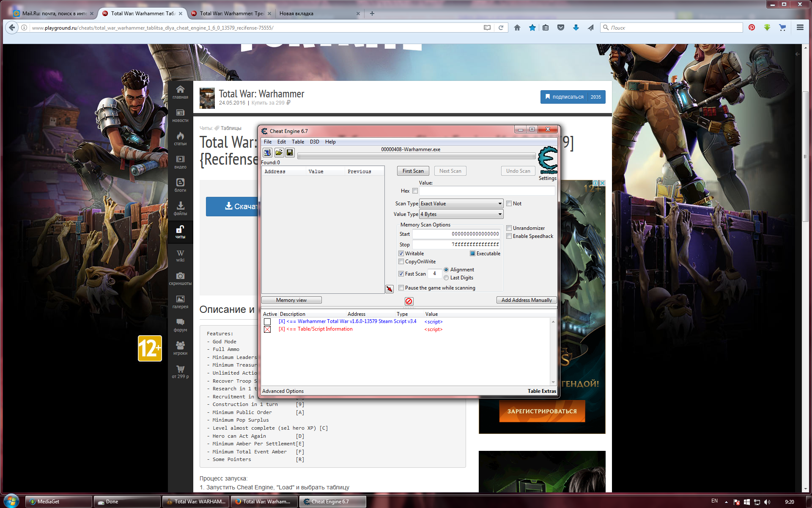Open process list icon in Cheat Engine
Viewport: 812px width, 508px height.
[x=267, y=152]
